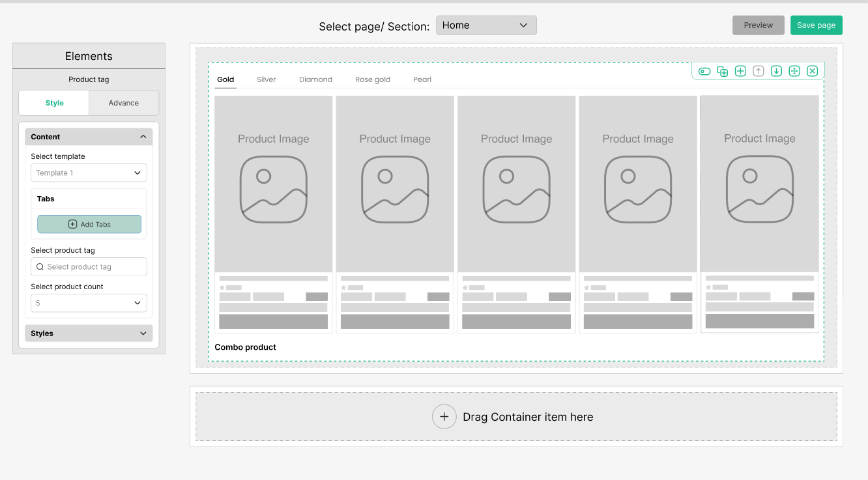Select the Diamond product tab
The height and width of the screenshot is (480, 868).
coord(315,79)
